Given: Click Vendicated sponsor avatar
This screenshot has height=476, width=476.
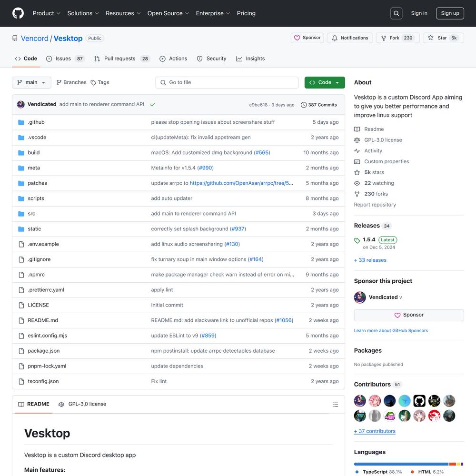Looking at the screenshot, I should [360, 297].
